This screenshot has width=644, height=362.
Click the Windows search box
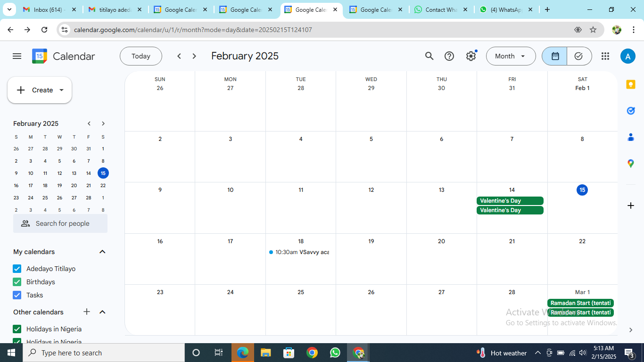pos(104,353)
